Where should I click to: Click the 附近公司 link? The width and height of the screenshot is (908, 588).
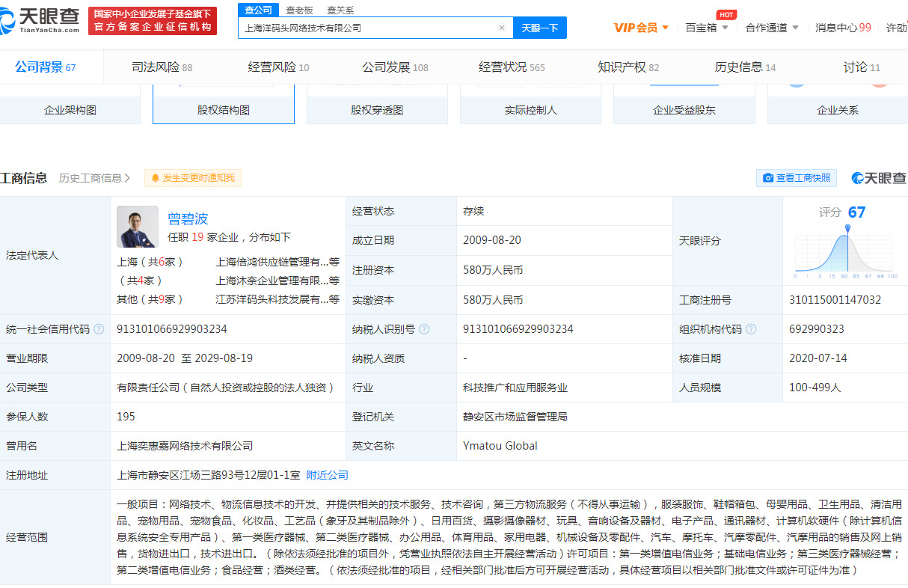(x=328, y=475)
